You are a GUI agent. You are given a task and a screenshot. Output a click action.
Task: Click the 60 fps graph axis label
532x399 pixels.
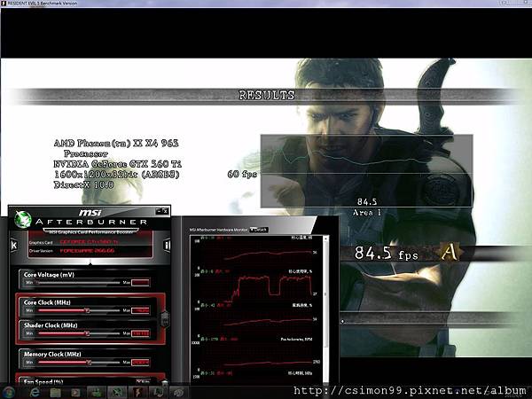tap(242, 175)
